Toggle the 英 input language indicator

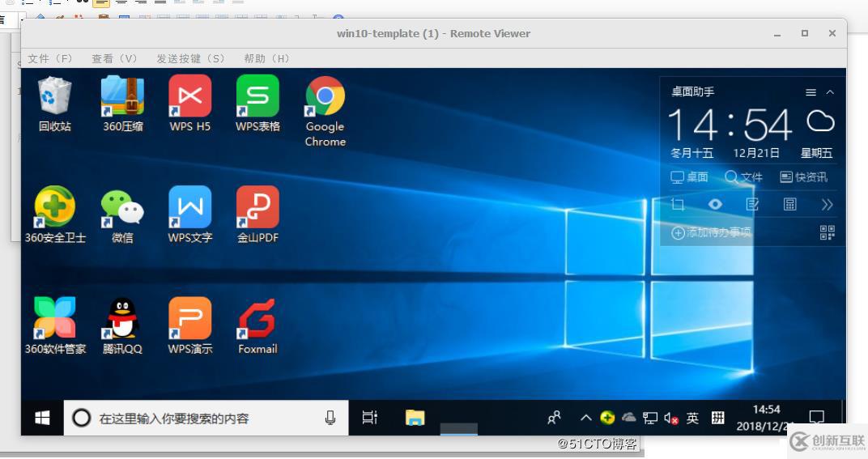(692, 418)
